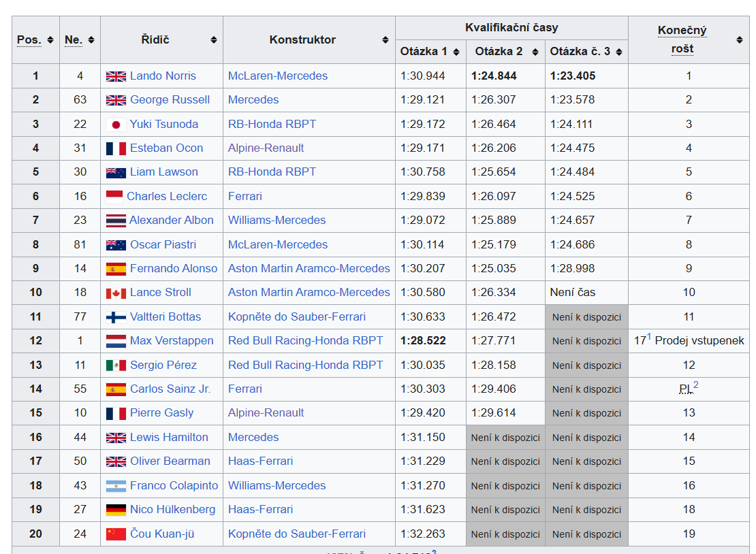The width and height of the screenshot is (756, 554).
Task: Sort by Konečný rošt column arrows
Action: [740, 40]
